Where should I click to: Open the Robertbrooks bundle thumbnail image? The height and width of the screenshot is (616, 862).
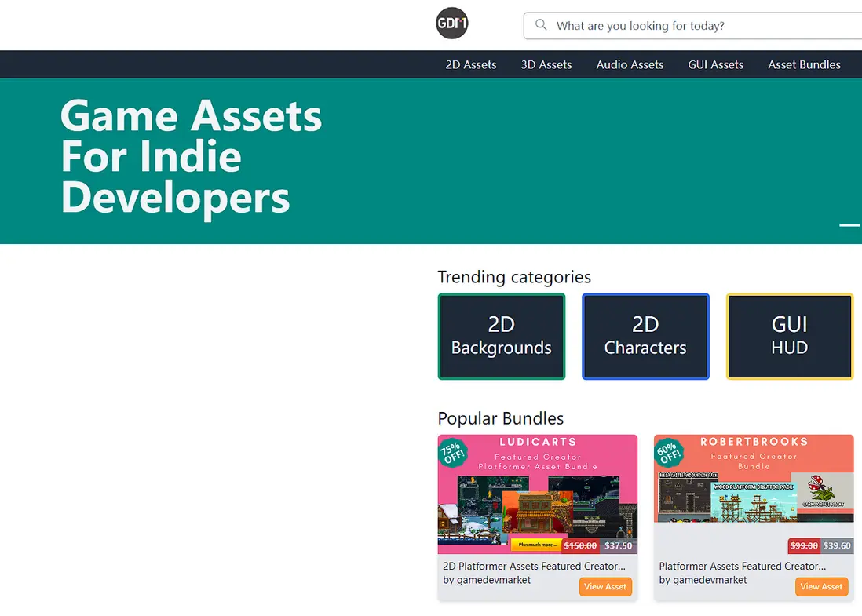click(754, 478)
